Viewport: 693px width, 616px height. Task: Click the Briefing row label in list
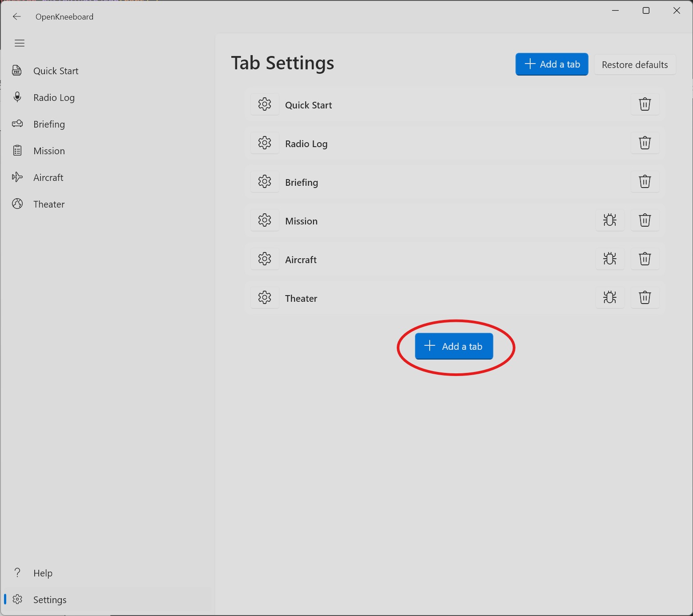[x=302, y=182]
